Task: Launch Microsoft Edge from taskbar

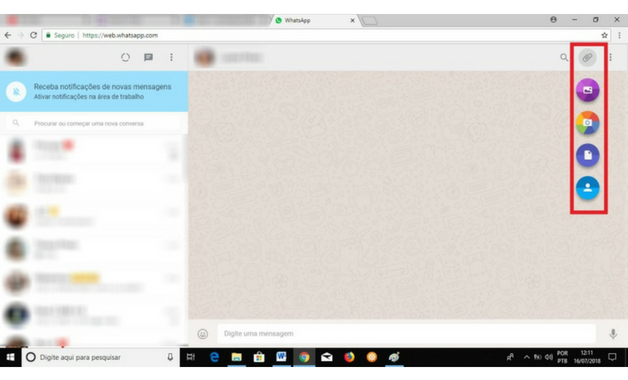Action: coord(214,357)
